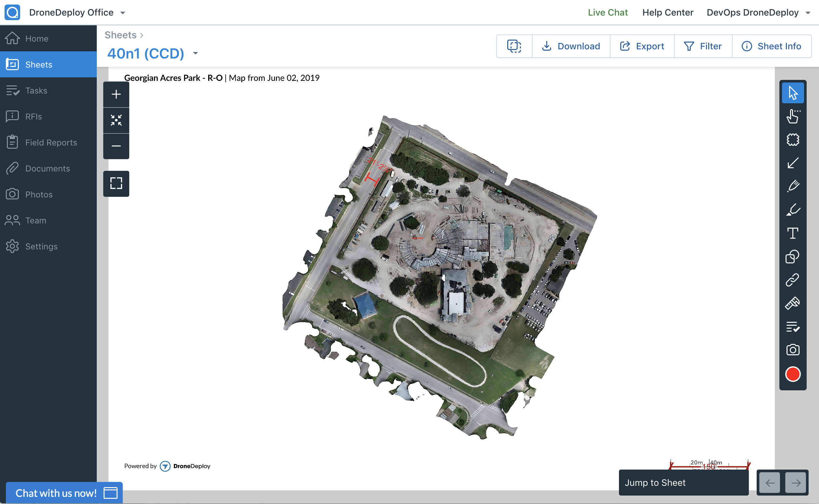
Task: Select the text annotation tool
Action: (793, 233)
